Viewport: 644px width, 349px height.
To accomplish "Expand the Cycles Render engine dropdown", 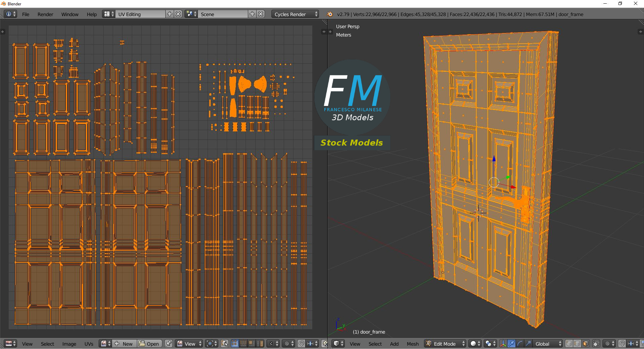I will pos(296,14).
